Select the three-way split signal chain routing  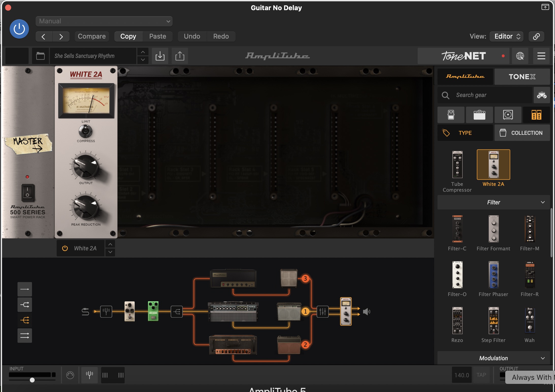pos(25,320)
